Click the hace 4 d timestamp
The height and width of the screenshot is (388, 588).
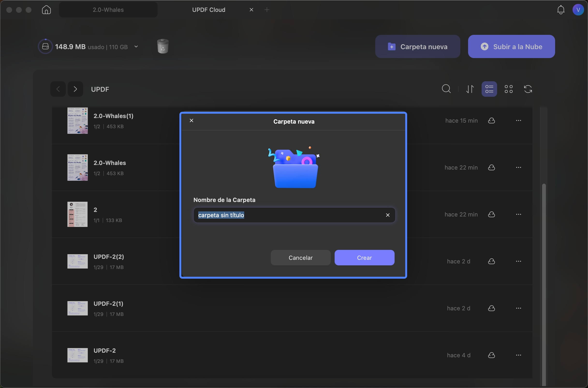pos(459,355)
